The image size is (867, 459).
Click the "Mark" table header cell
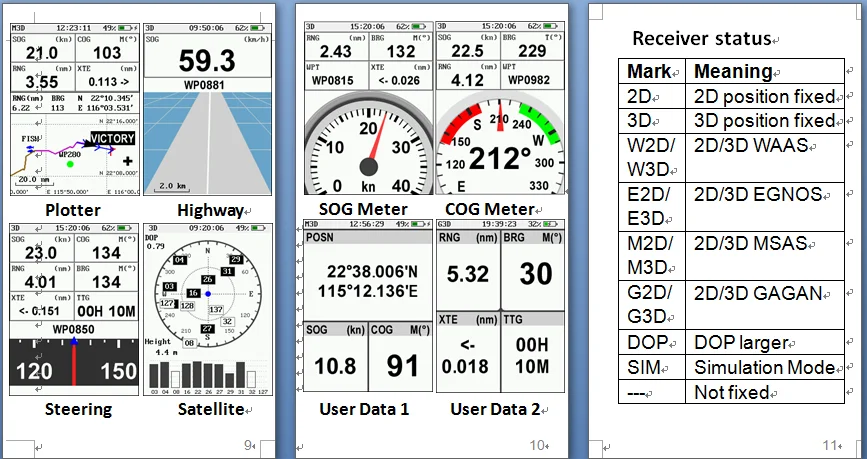652,71
